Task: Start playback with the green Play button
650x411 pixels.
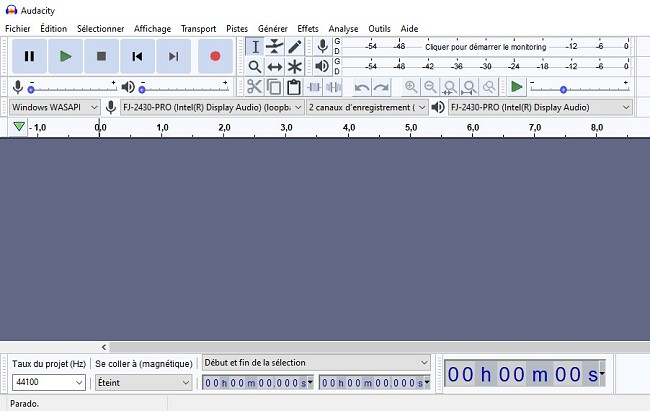Action: click(65, 56)
